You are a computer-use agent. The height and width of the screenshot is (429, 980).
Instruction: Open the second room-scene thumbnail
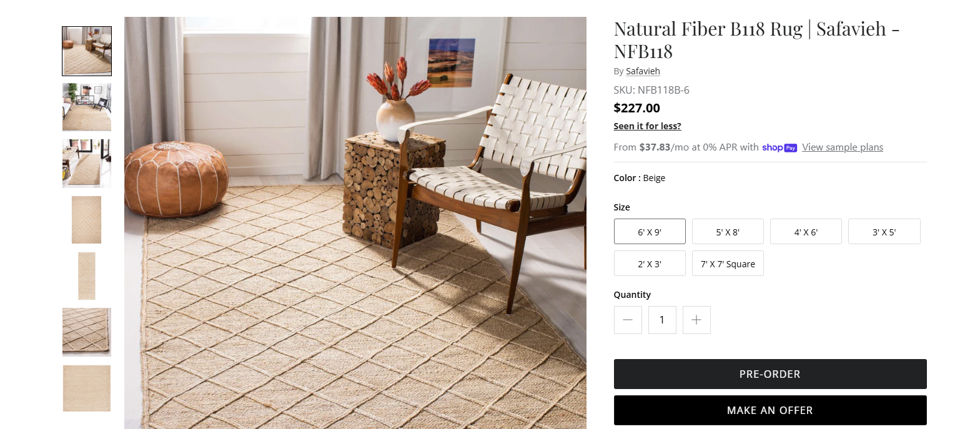[87, 107]
